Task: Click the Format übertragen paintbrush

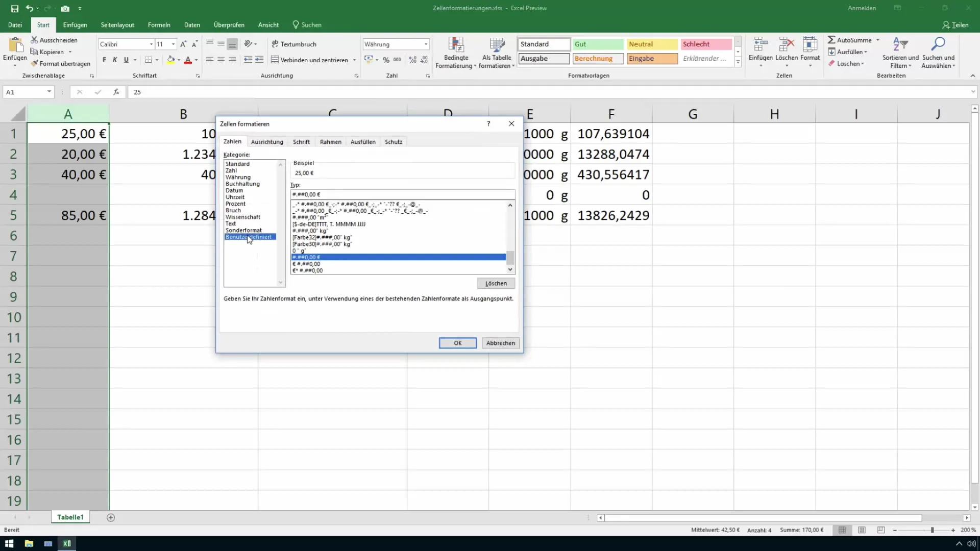Action: coord(35,64)
